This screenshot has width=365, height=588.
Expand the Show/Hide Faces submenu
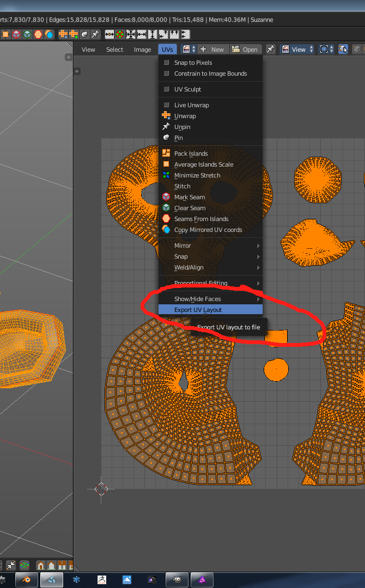210,299
